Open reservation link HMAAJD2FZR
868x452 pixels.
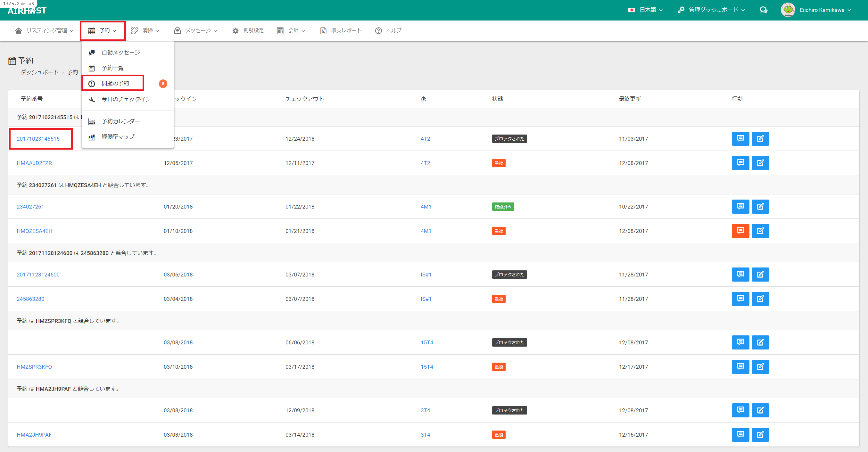point(34,163)
